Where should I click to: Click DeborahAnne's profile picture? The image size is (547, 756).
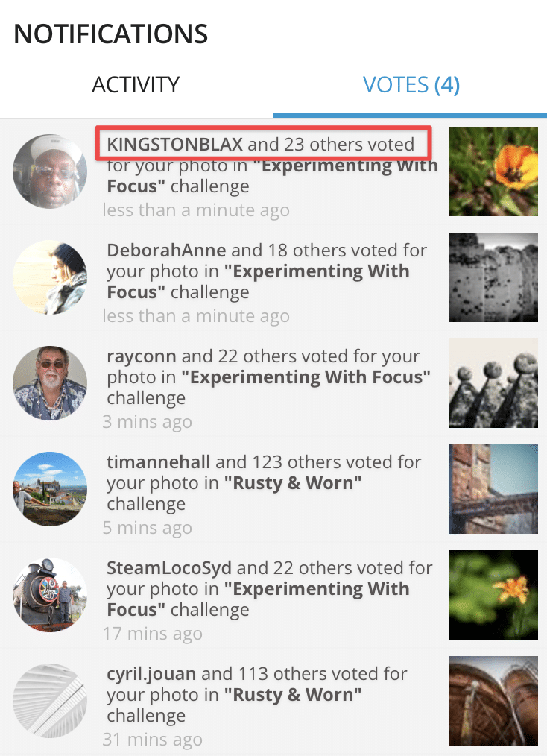[x=49, y=277]
